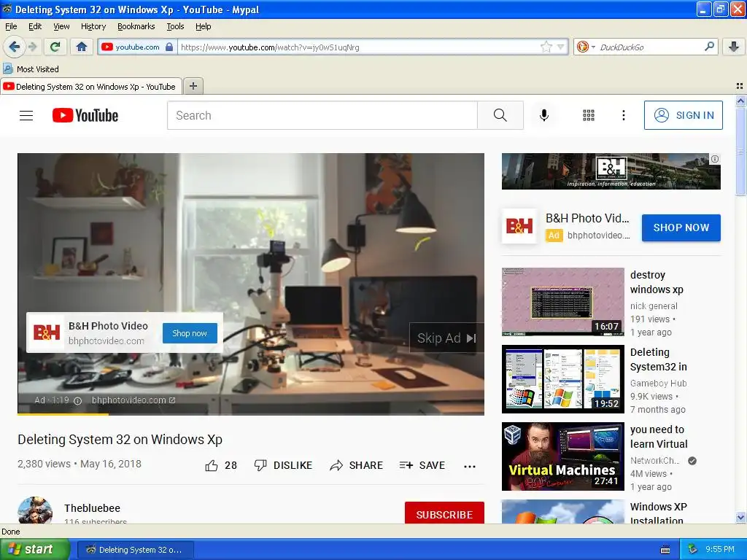Click the YouTube logo
This screenshot has height=560, width=747.
(85, 115)
